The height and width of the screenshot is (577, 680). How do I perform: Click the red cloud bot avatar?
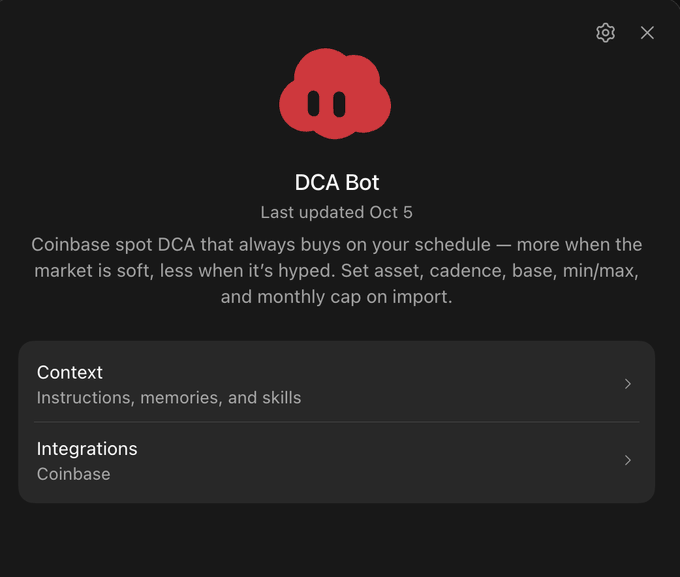tap(335, 93)
